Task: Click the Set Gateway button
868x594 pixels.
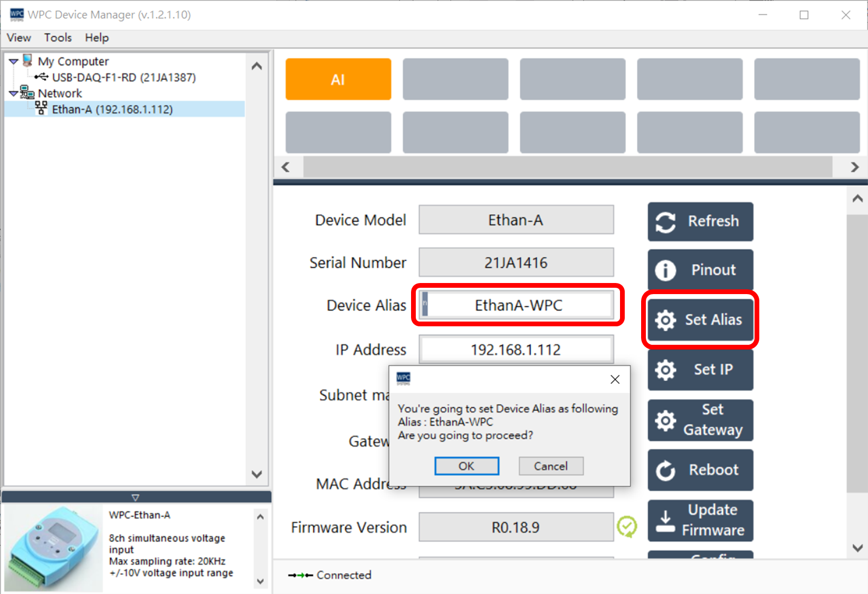Action: pos(700,420)
